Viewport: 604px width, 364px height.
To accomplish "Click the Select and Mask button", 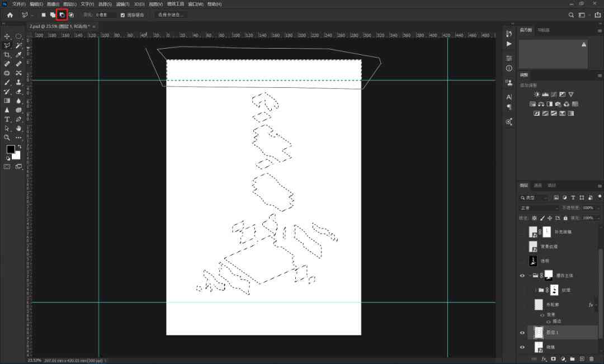I will click(x=170, y=15).
